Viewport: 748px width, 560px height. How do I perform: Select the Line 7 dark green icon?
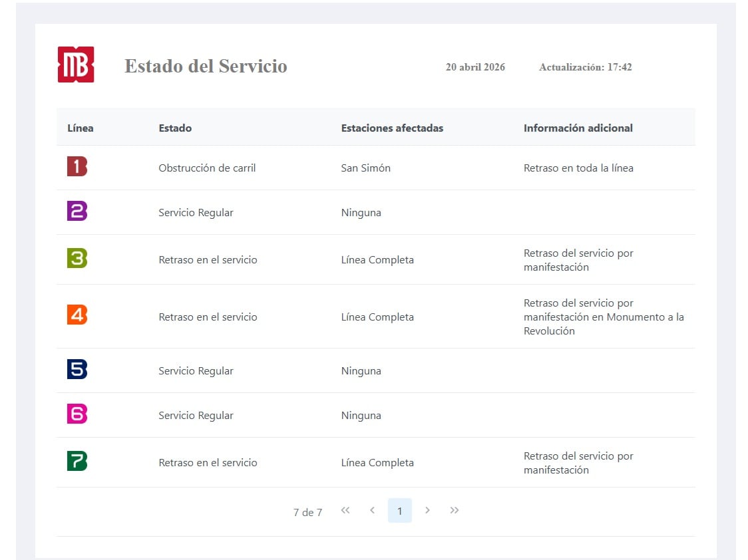77,461
